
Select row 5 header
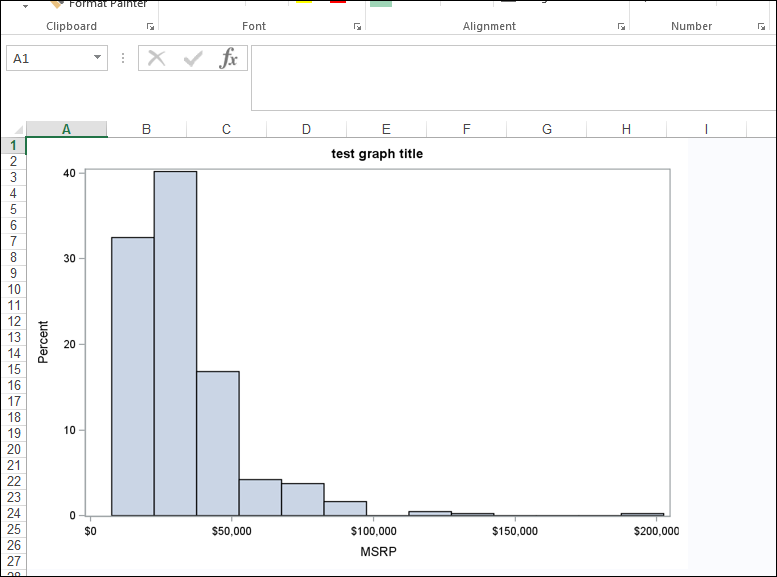[13, 210]
